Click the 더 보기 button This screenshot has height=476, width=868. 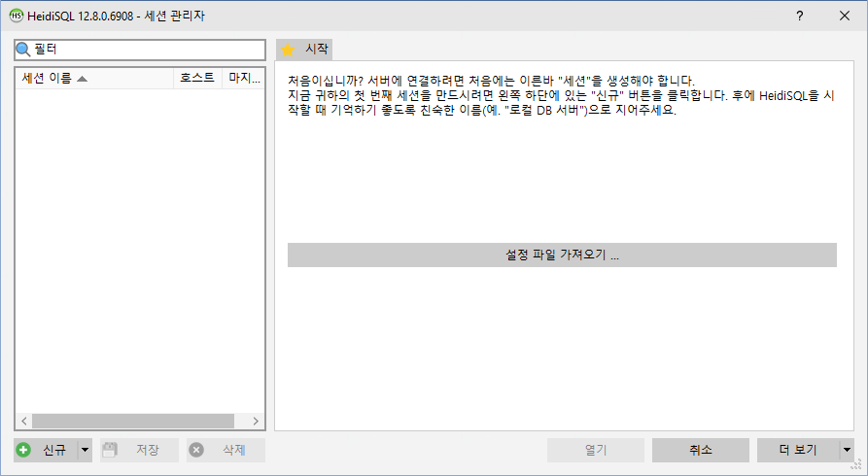[798, 450]
